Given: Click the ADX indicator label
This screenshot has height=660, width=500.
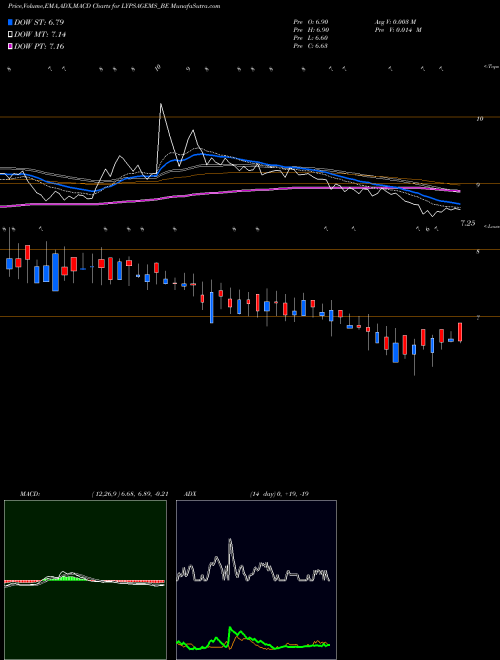Looking at the screenshot, I should pos(190,494).
